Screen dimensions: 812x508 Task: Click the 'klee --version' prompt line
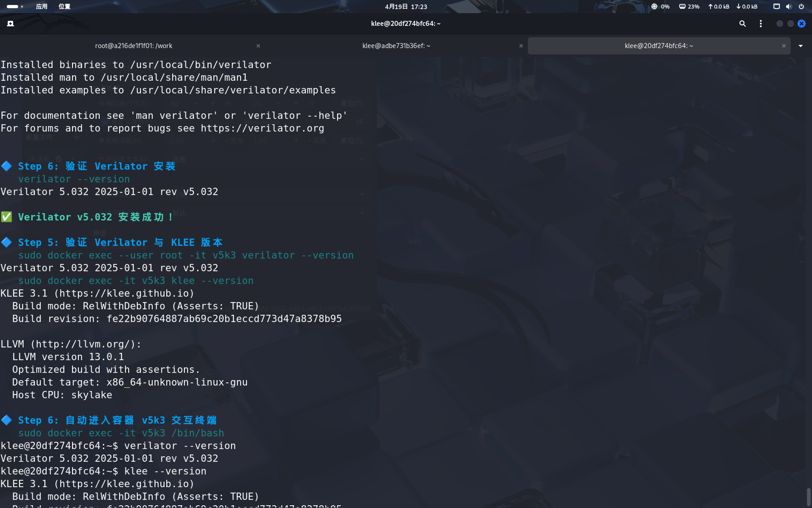(103, 471)
